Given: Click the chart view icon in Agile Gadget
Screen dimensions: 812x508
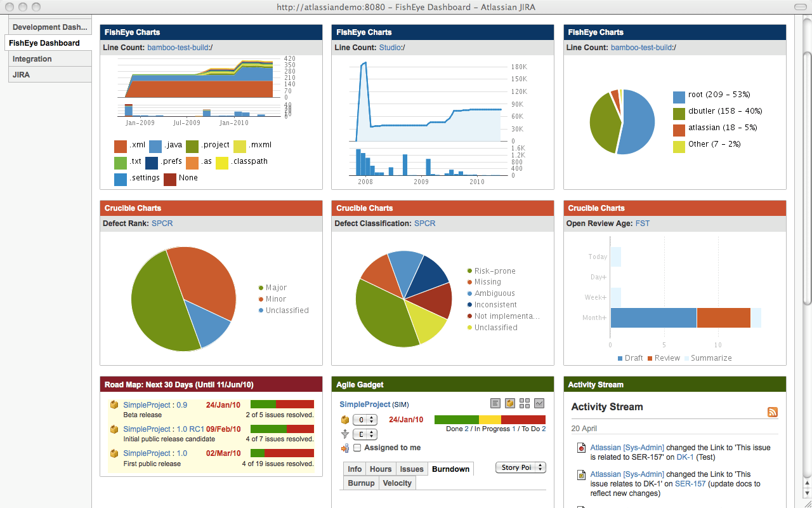Looking at the screenshot, I should tap(539, 403).
